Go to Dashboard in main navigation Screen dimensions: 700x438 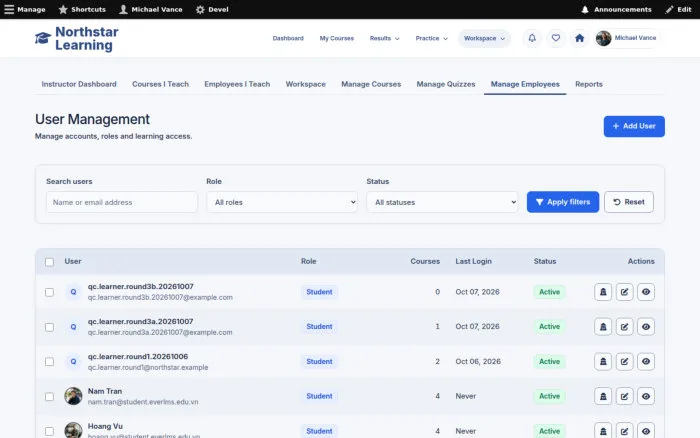tap(288, 38)
